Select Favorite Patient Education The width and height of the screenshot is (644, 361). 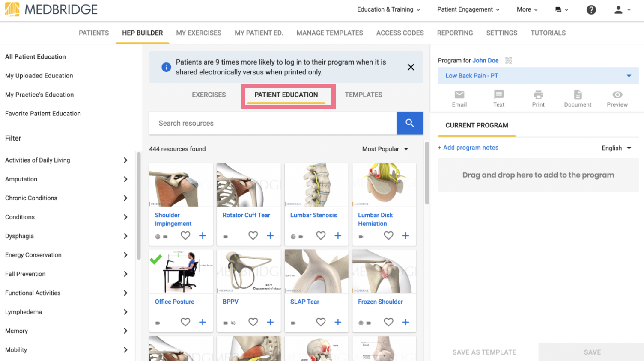[x=43, y=114]
